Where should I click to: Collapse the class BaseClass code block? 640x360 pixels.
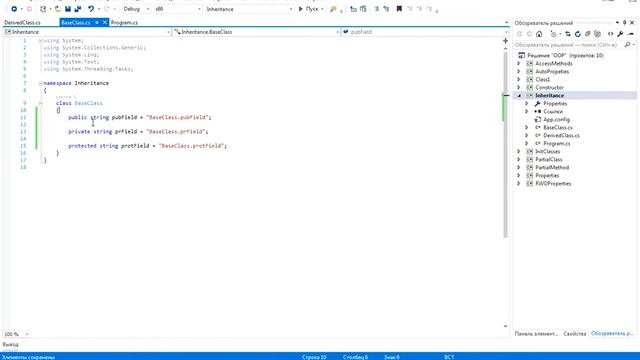coord(40,103)
